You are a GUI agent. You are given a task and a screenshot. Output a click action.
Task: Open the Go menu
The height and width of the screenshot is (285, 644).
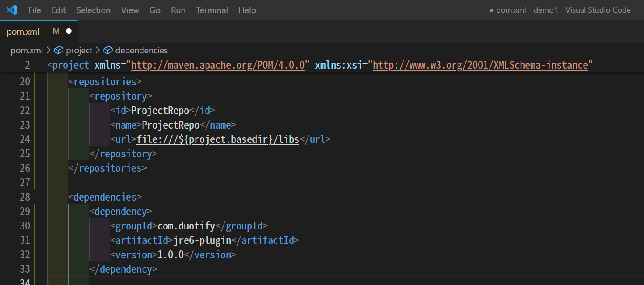click(155, 10)
